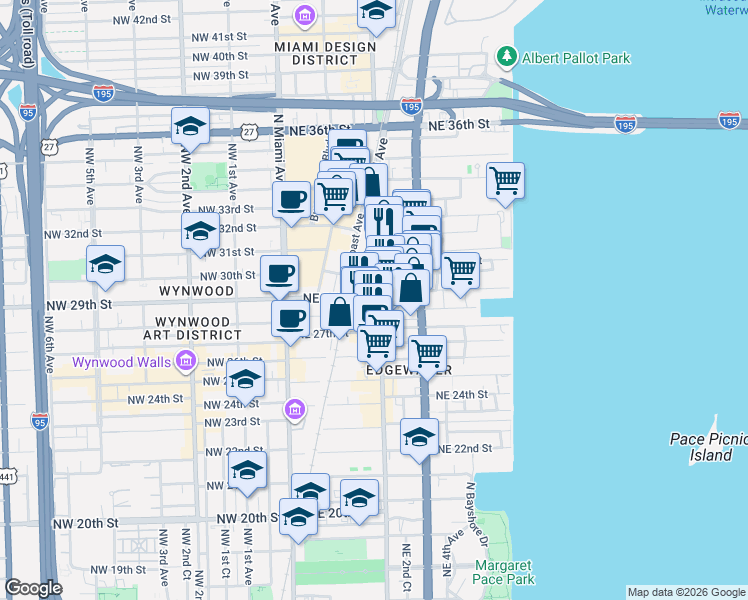This screenshot has width=748, height=600.
Task: Select the NE 2nd Ct street label
Action: (x=406, y=567)
